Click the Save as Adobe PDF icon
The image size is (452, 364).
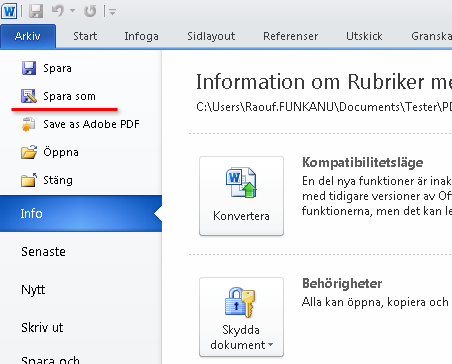click(x=29, y=124)
